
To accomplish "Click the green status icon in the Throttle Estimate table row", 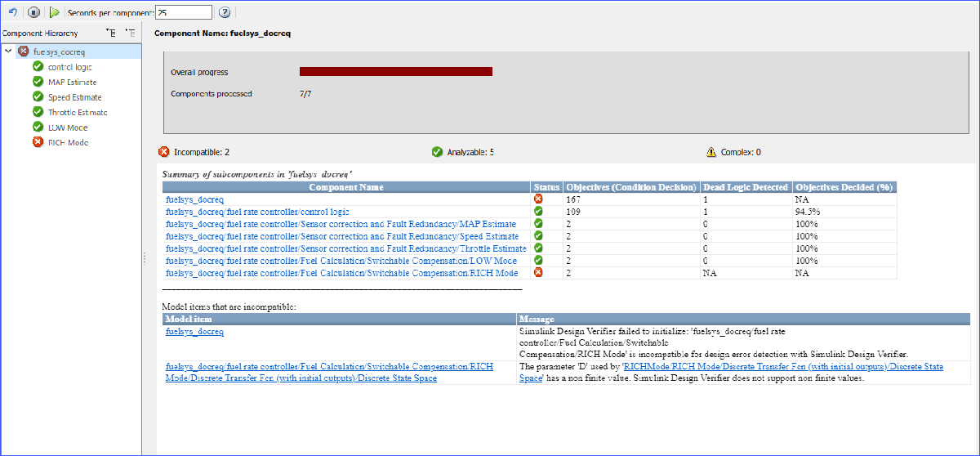I will pyautogui.click(x=538, y=248).
